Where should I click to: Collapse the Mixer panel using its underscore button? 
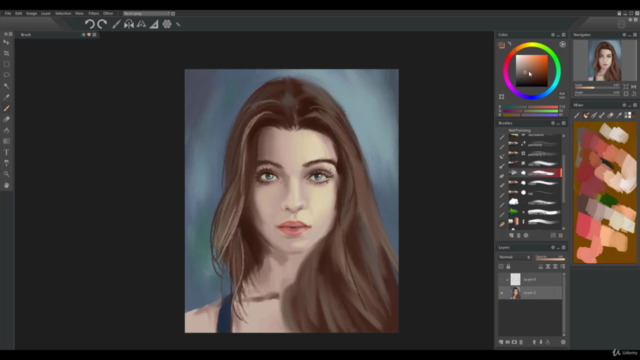click(x=629, y=105)
